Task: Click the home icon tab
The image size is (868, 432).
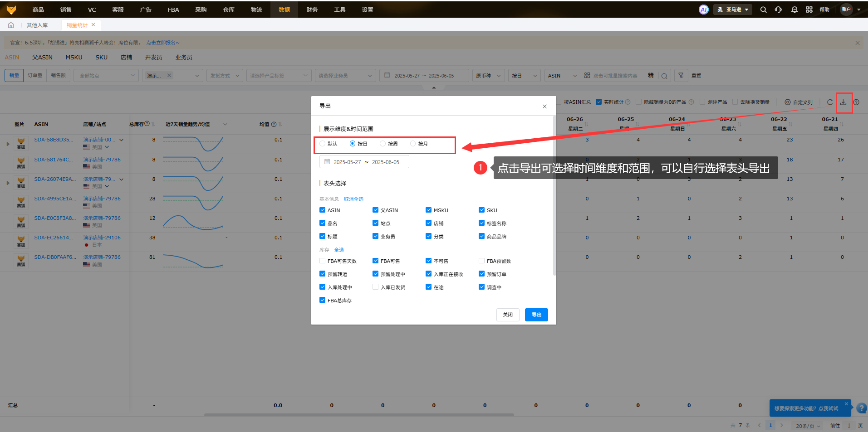Action: tap(11, 25)
